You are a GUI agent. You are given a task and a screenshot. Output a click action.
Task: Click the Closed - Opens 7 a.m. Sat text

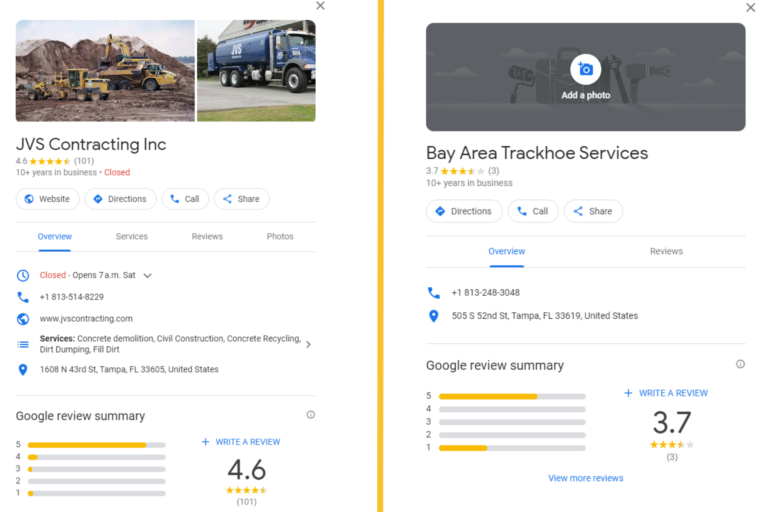tap(88, 275)
